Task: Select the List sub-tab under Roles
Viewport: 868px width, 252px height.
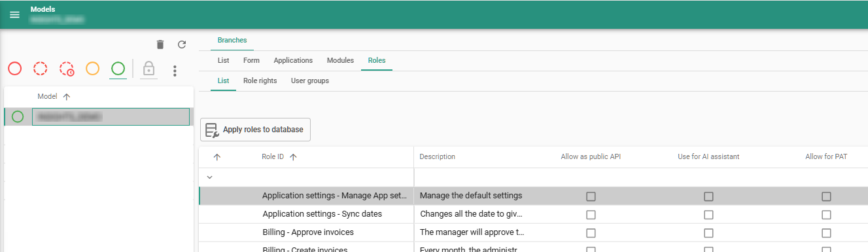Action: [x=223, y=81]
